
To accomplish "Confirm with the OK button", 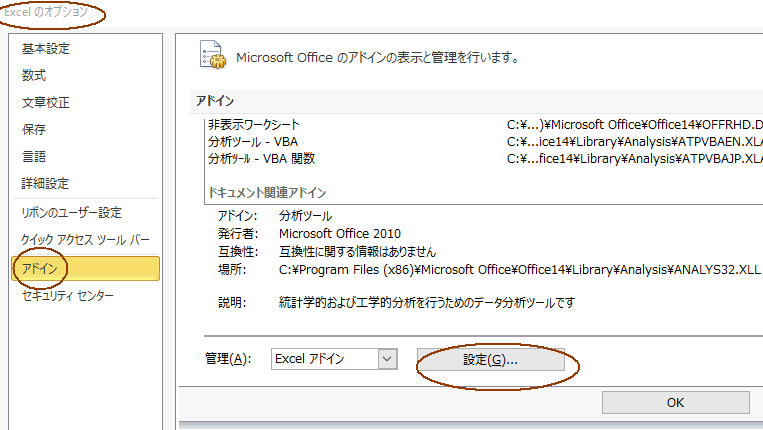I will pos(675,403).
